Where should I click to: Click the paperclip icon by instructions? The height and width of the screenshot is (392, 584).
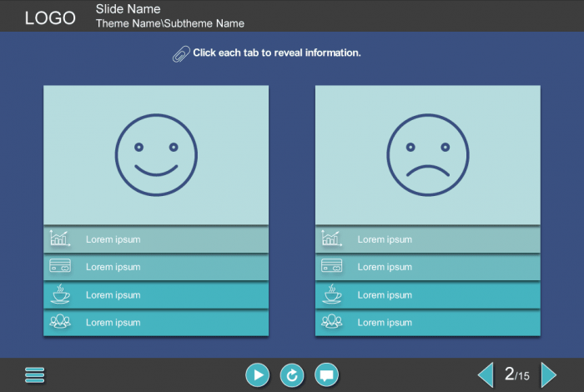(x=181, y=54)
